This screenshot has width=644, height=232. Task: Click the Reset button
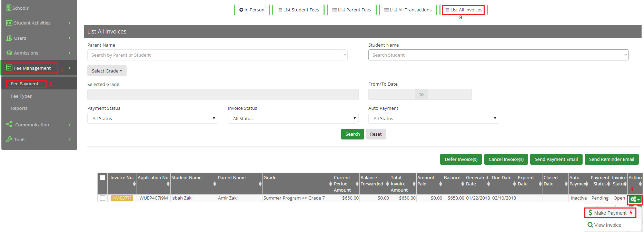(376, 134)
